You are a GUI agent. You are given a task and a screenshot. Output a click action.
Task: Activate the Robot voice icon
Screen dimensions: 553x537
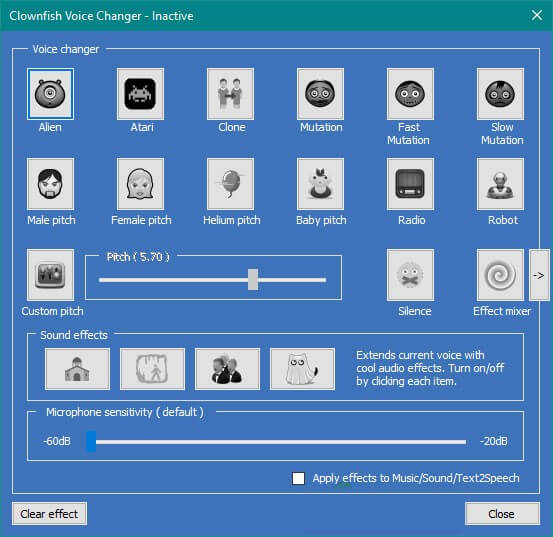500,184
